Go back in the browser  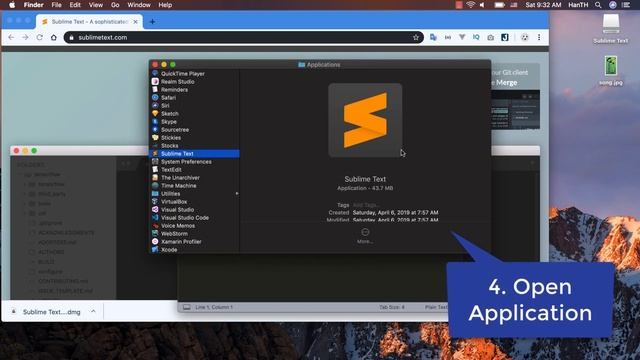[11, 37]
